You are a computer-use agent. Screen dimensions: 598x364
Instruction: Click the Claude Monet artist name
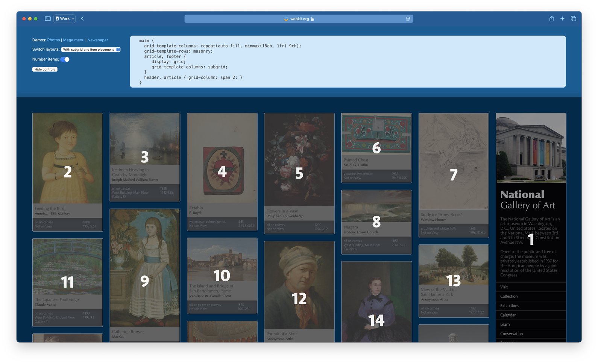[x=46, y=305]
